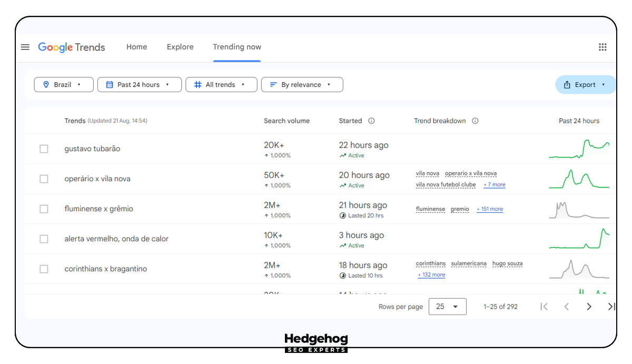Click the 1–25 of 292 page indicator
This screenshot has height=364, width=632.
tap(500, 307)
